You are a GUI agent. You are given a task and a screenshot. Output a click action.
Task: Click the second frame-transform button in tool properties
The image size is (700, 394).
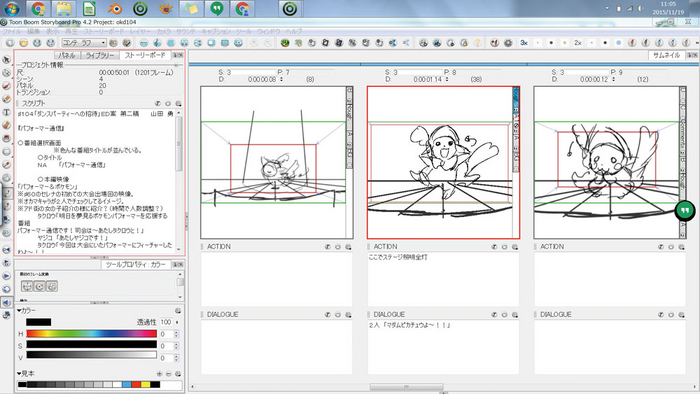pyautogui.click(x=40, y=286)
